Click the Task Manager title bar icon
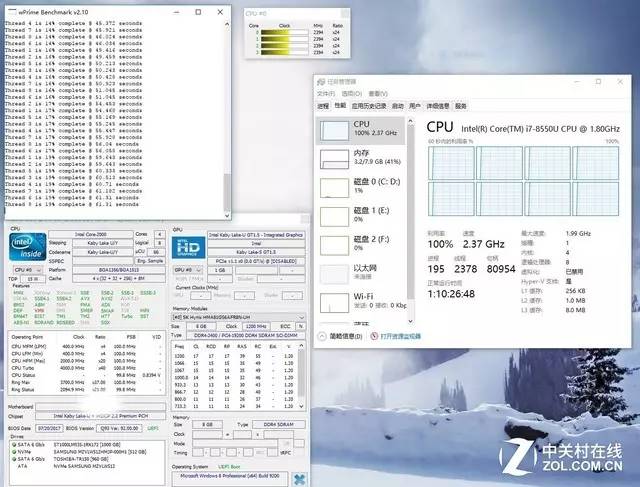Screen dimensions: 640x487 click(321, 82)
